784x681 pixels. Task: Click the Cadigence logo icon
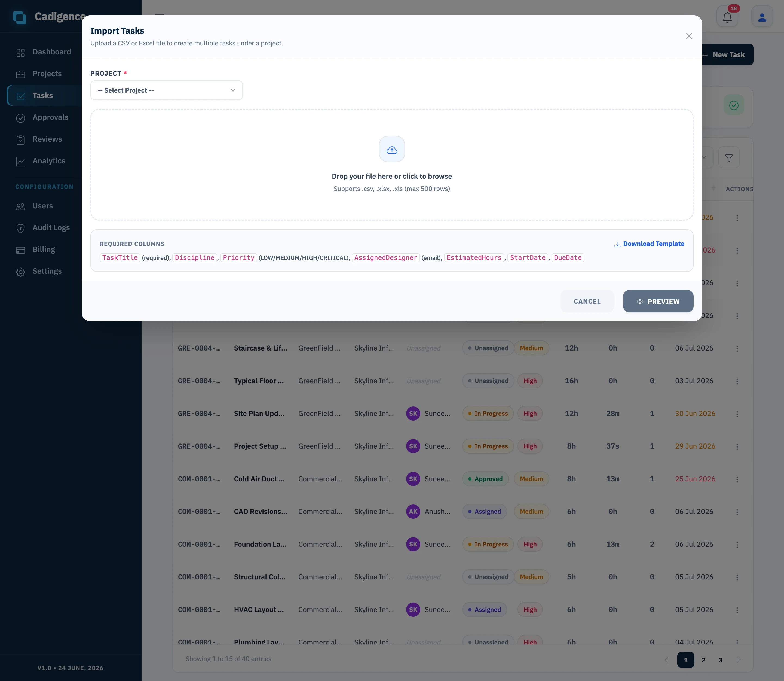19,17
